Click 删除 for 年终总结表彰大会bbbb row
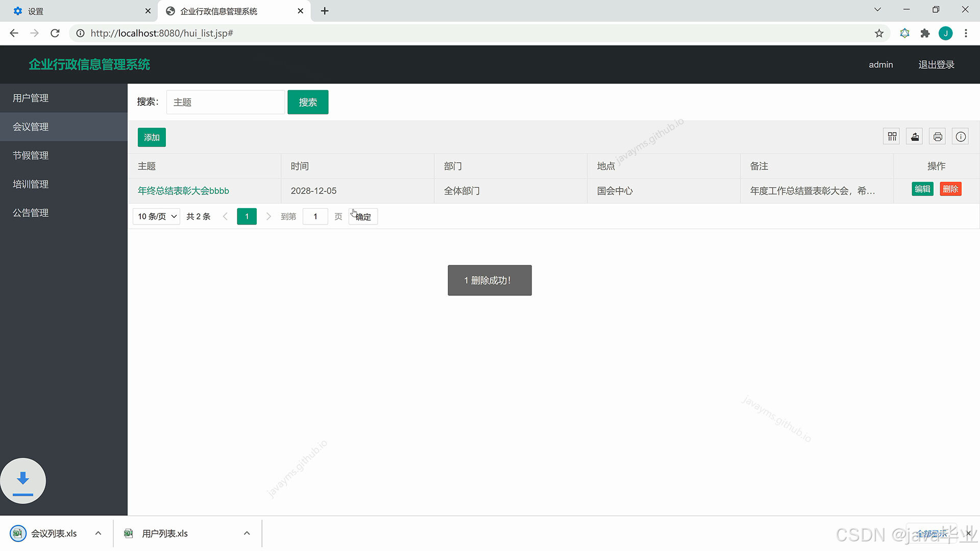Image resolution: width=980 pixels, height=551 pixels. pos(950,189)
